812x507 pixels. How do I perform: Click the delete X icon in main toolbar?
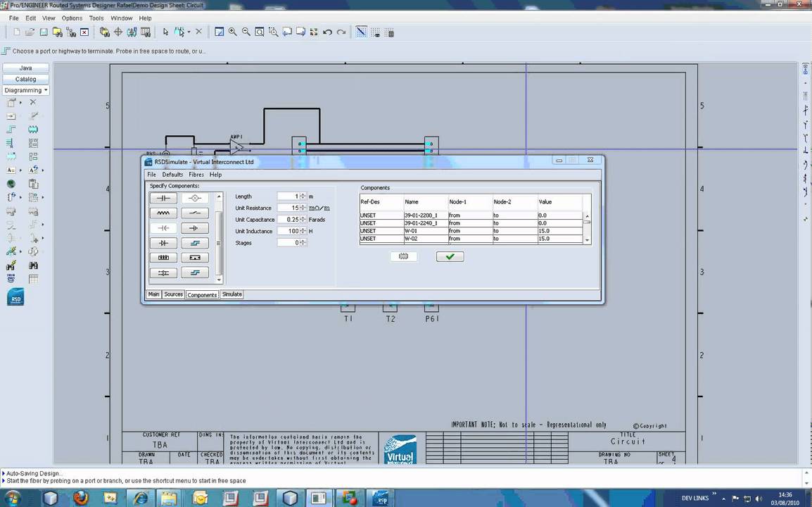tap(198, 32)
